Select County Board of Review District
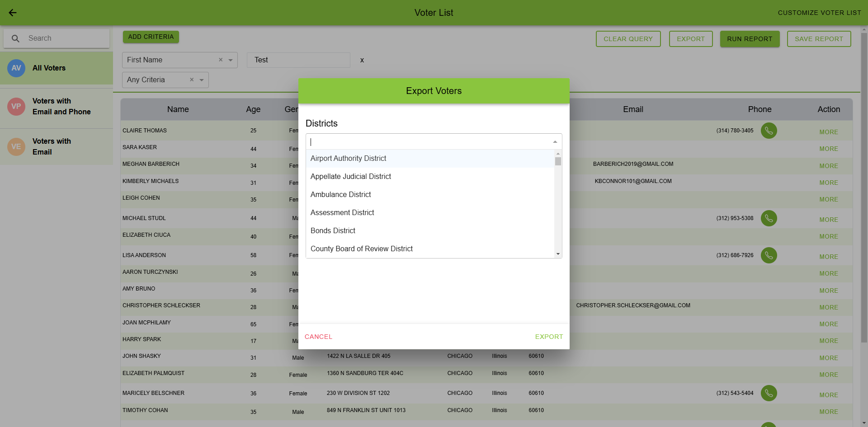The width and height of the screenshot is (868, 427). click(361, 249)
